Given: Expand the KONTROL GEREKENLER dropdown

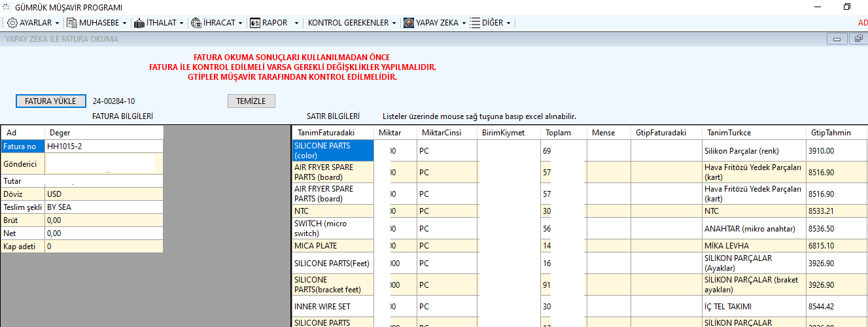Looking at the screenshot, I should [x=352, y=23].
